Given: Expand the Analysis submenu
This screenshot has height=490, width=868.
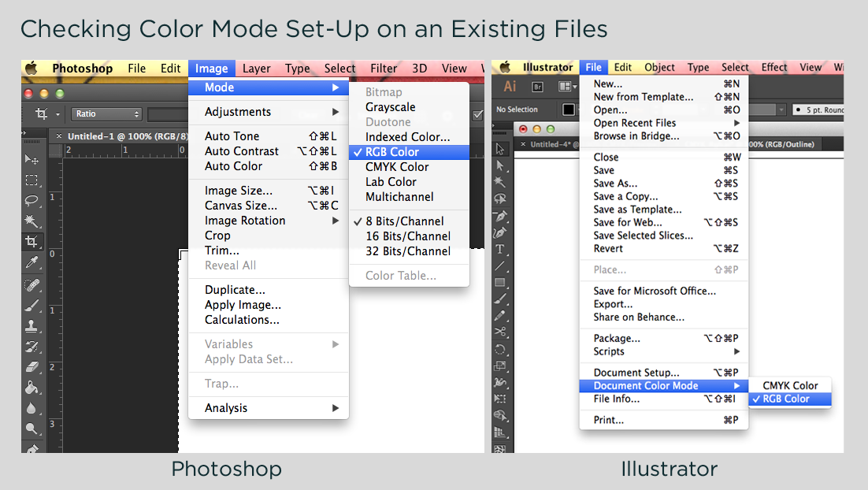Looking at the screenshot, I should coord(269,408).
